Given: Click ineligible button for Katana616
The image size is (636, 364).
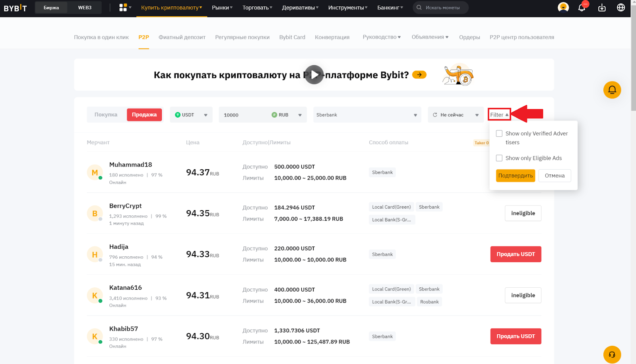Looking at the screenshot, I should click(x=523, y=295).
